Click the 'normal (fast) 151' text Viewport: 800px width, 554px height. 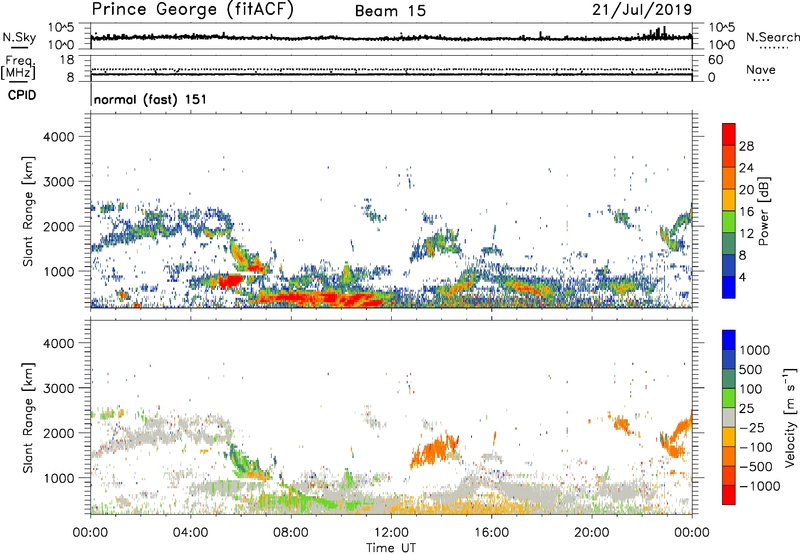(151, 99)
